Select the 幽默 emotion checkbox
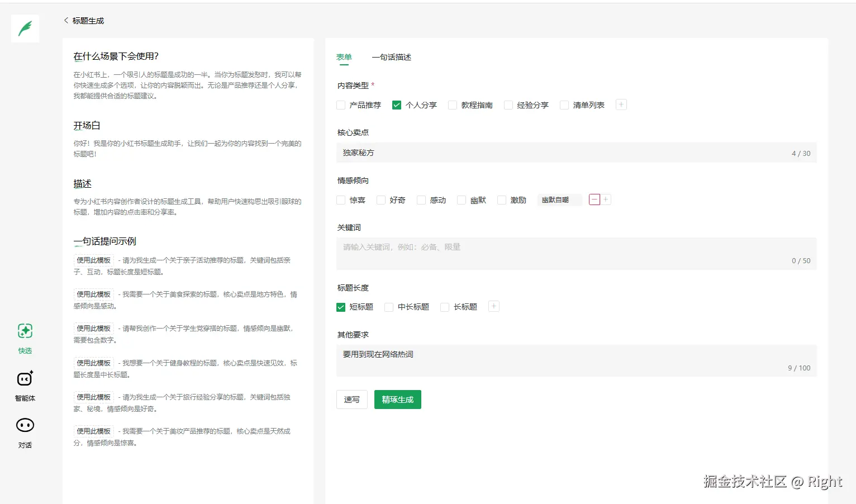 click(462, 200)
